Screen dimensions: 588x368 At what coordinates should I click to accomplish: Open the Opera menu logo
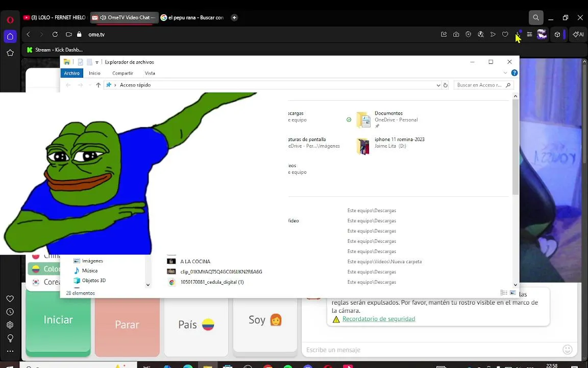coord(10,20)
